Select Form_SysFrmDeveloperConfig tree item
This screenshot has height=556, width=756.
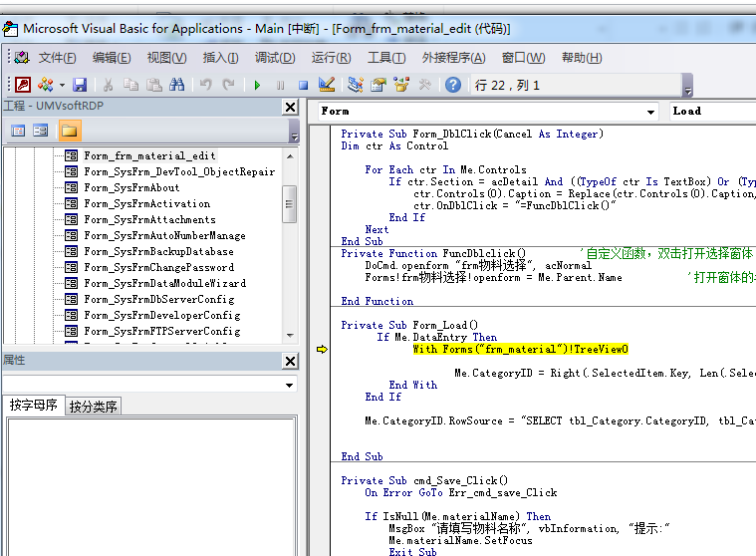(162, 315)
